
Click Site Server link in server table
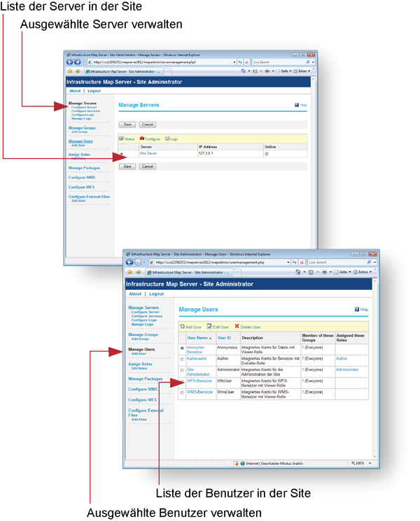click(x=148, y=153)
